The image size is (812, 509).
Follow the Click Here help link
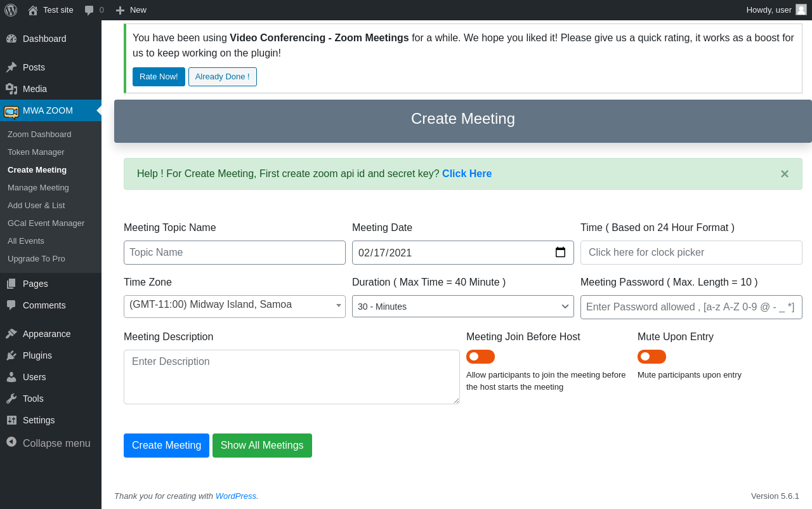467,174
